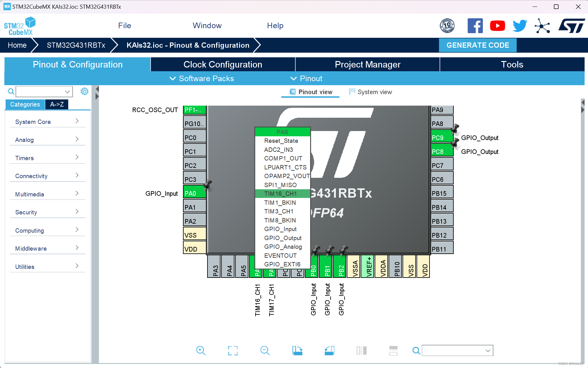Switch to System view
588x368 pixels.
pos(370,92)
